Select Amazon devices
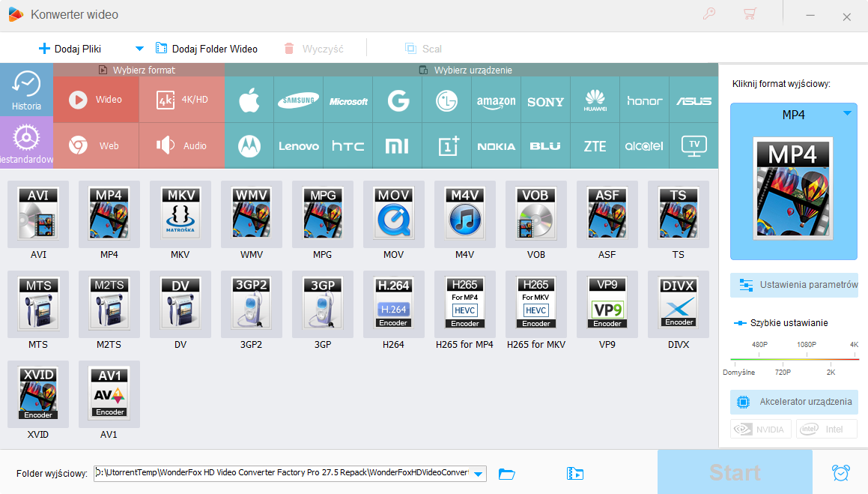 point(496,100)
